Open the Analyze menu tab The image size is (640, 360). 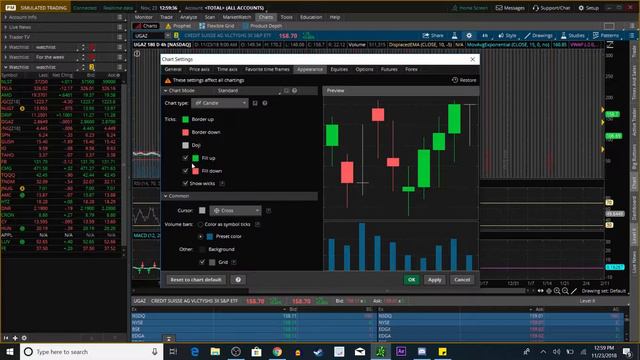pos(189,17)
